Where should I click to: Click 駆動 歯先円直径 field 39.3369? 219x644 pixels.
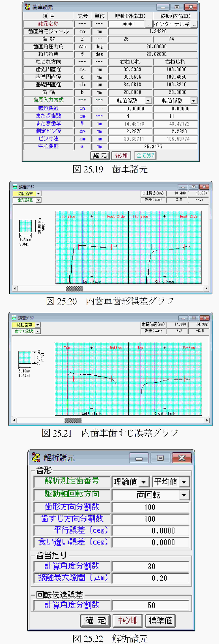pyautogui.click(x=130, y=70)
